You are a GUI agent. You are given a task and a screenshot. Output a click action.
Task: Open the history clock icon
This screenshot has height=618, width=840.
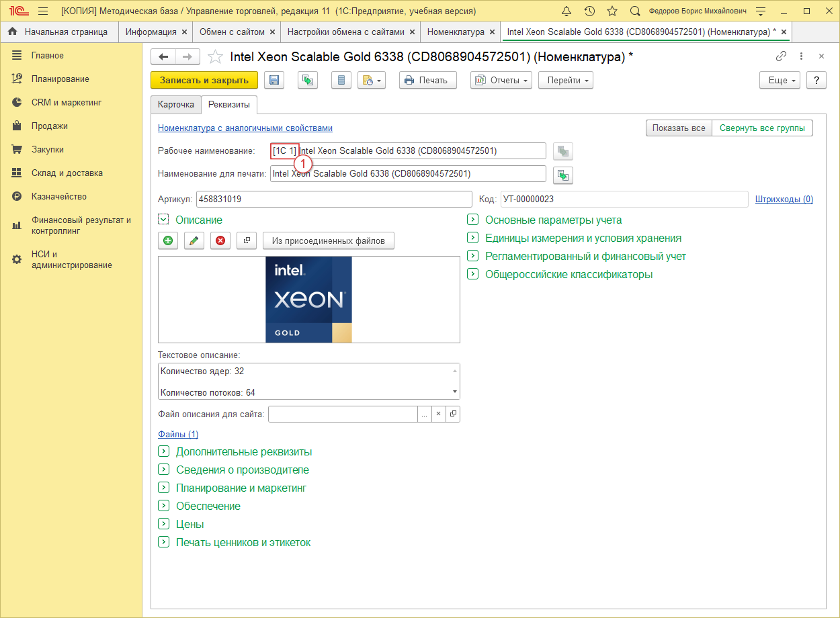pos(589,11)
